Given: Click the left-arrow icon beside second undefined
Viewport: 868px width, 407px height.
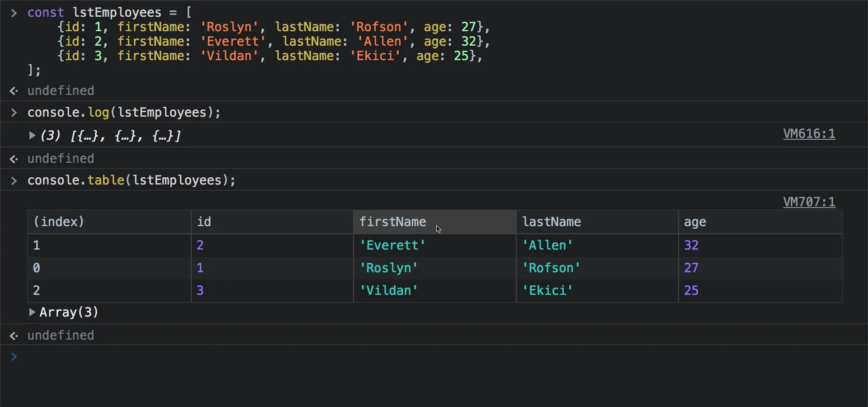Looking at the screenshot, I should coord(14,159).
